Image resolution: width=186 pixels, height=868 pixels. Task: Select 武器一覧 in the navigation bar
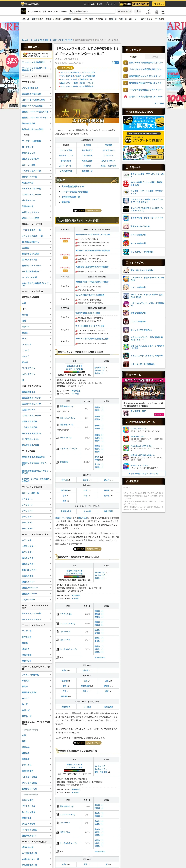tap(112, 19)
